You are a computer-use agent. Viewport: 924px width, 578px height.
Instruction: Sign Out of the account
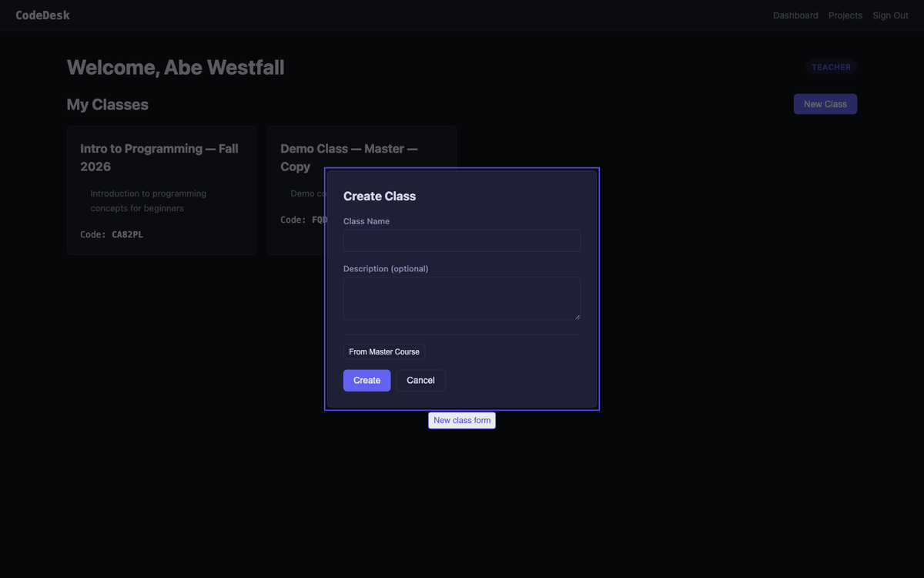[x=890, y=15]
